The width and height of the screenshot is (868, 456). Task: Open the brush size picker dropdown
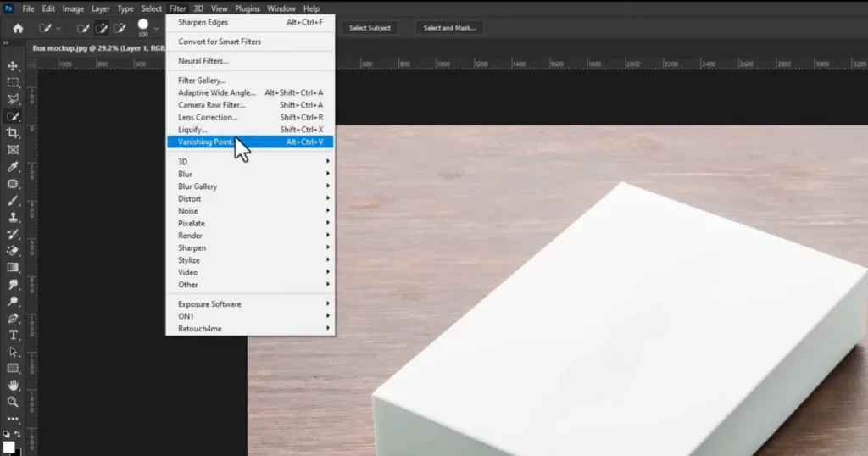[156, 28]
